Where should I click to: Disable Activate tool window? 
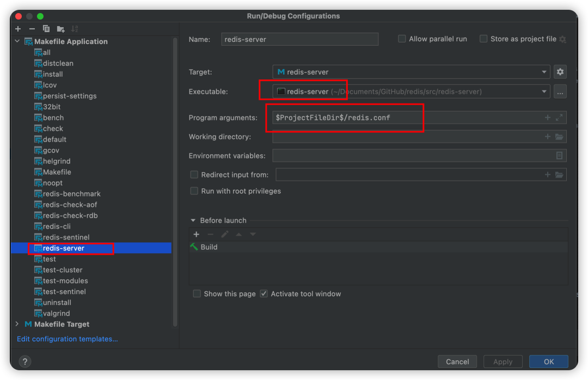(264, 293)
